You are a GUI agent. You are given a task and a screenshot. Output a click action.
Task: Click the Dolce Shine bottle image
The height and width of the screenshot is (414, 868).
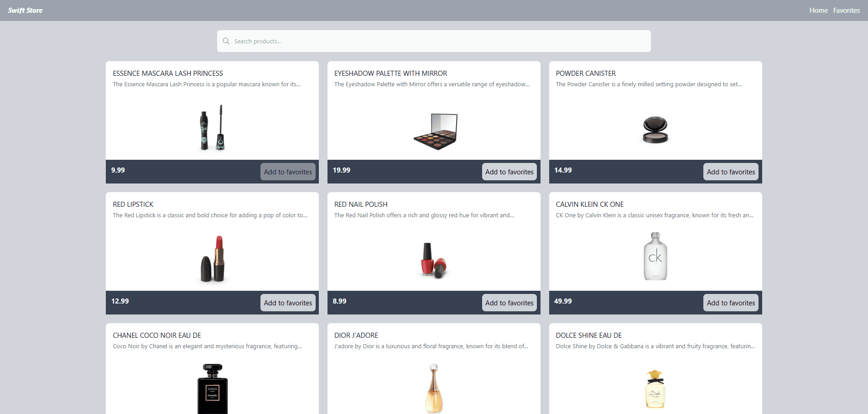pos(655,389)
